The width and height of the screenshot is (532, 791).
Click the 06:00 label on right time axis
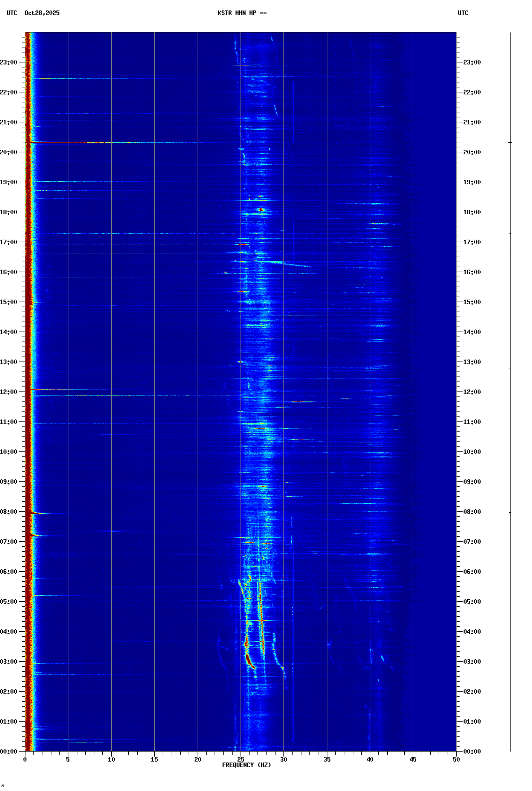472,572
